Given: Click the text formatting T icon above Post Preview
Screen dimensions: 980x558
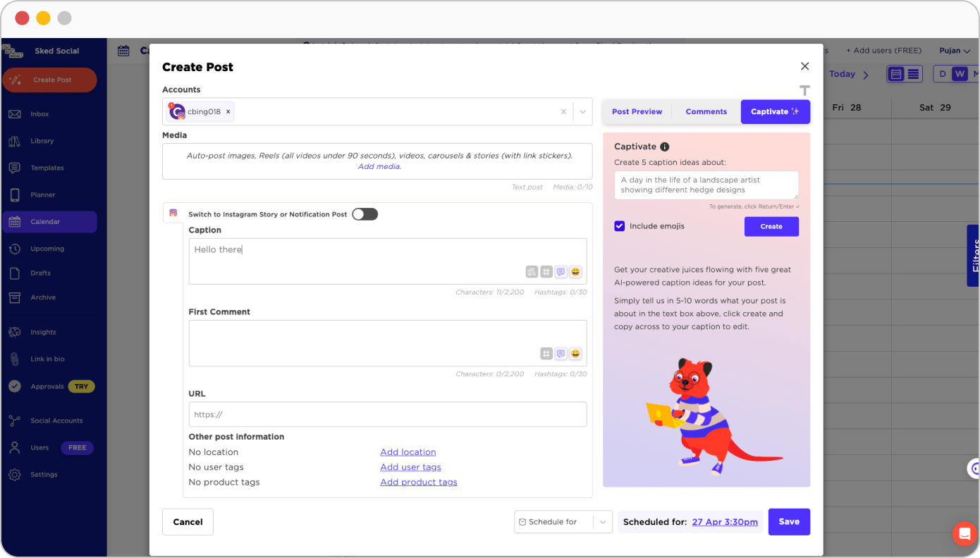Looking at the screenshot, I should [804, 90].
